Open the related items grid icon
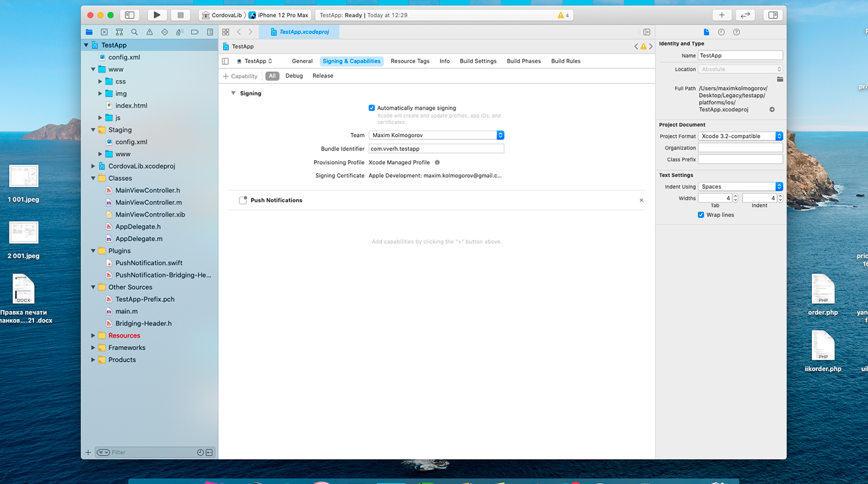 [226, 32]
